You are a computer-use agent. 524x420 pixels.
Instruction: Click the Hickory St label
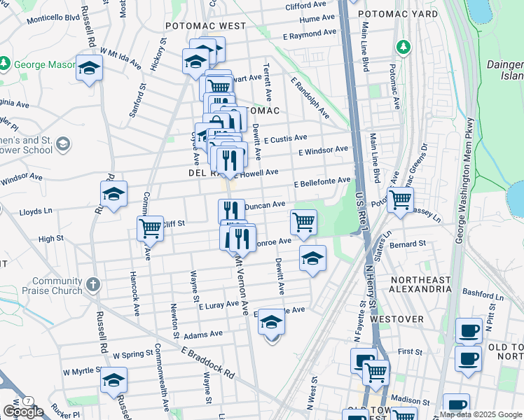click(x=158, y=54)
